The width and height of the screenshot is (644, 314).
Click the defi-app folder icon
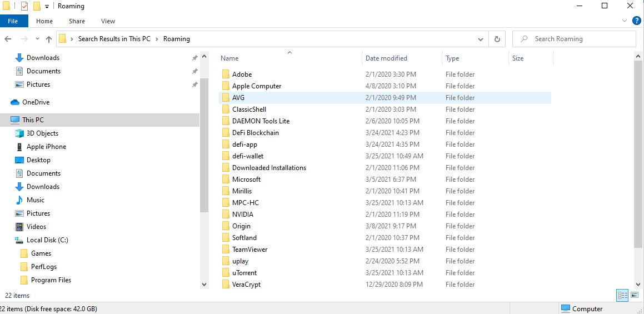click(225, 144)
